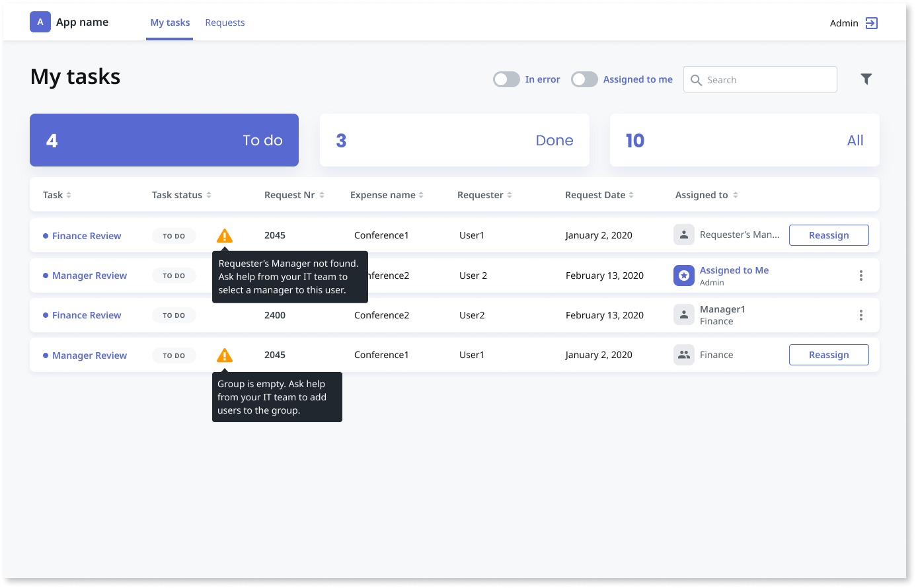Click the Admin user label
Image resolution: width=916 pixels, height=588 pixels.
click(x=844, y=23)
